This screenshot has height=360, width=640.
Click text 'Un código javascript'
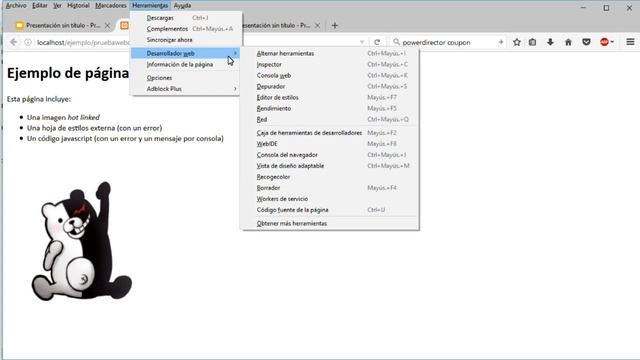(60, 139)
